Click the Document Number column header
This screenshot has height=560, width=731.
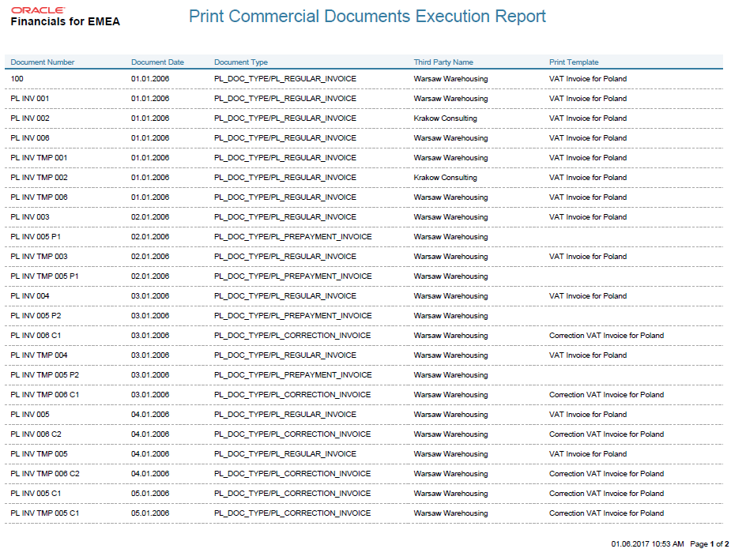[x=43, y=62]
